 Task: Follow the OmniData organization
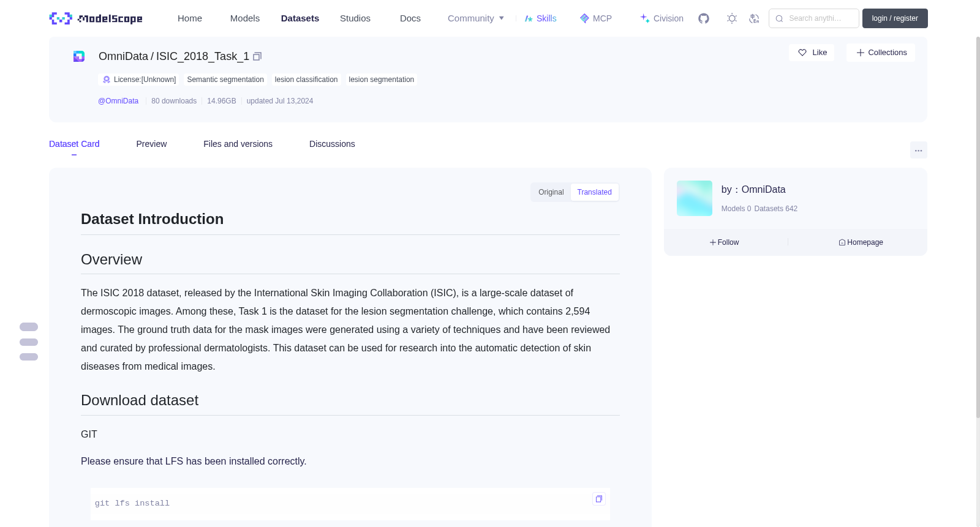tap(725, 242)
